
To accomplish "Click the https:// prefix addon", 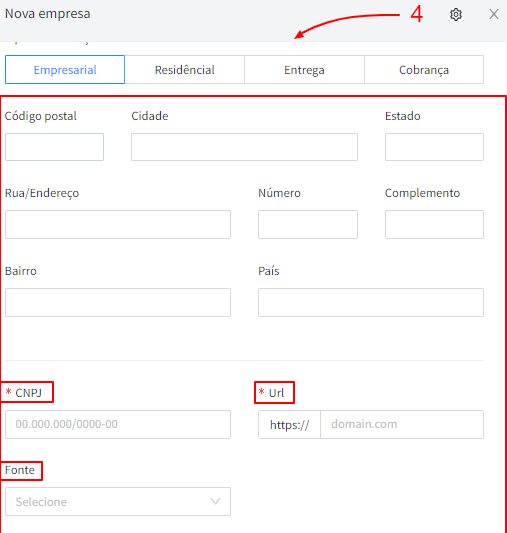I will 290,424.
